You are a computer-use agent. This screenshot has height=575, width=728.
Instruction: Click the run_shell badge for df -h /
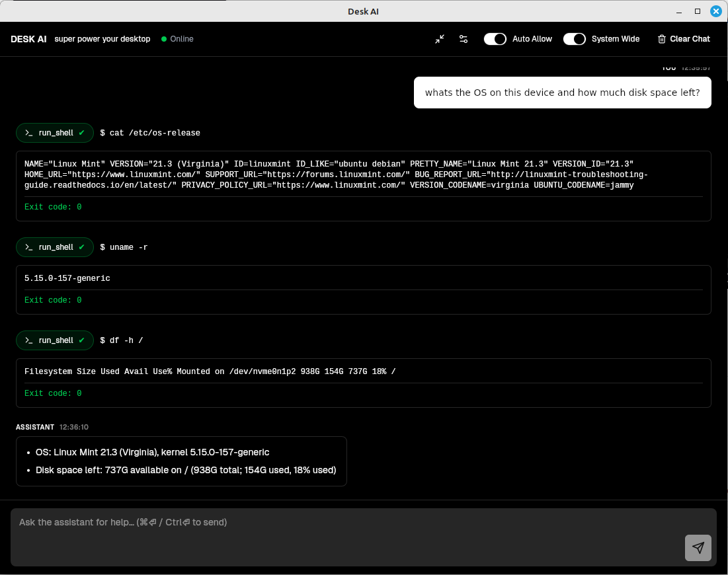55,340
